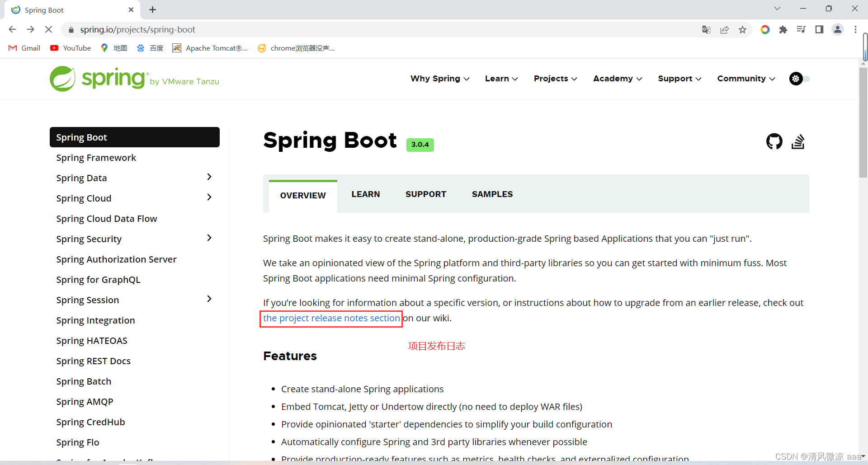
Task: Select the Spring Boot browser tab
Action: click(x=72, y=10)
